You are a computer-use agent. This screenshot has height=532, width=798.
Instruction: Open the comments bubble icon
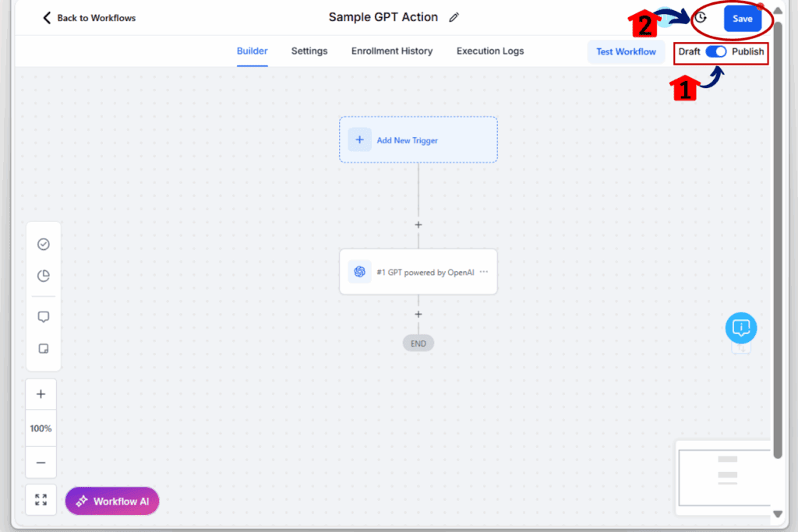[44, 317]
